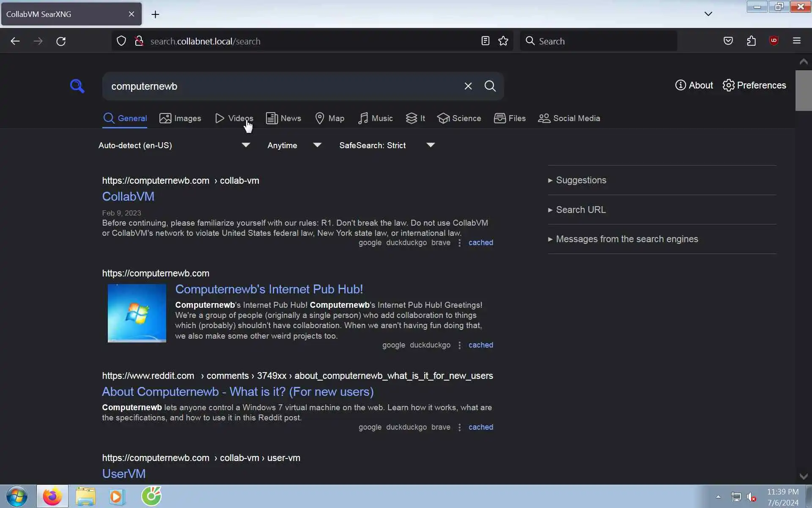812x508 pixels.
Task: Bookmark this page with the star icon
Action: (503, 41)
